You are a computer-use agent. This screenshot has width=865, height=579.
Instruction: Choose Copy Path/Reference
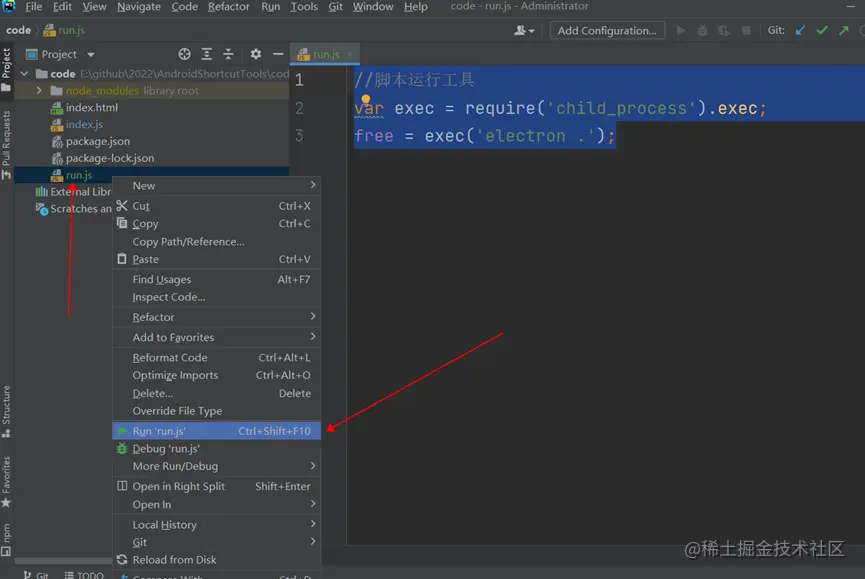216,242
